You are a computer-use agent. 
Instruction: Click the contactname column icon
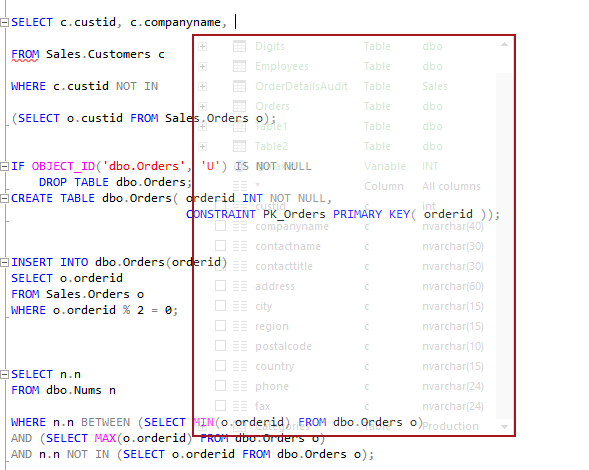point(240,246)
